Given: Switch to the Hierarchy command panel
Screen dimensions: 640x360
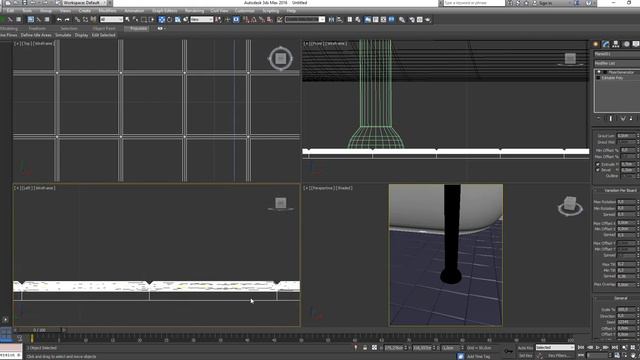Looking at the screenshot, I should [x=616, y=44].
